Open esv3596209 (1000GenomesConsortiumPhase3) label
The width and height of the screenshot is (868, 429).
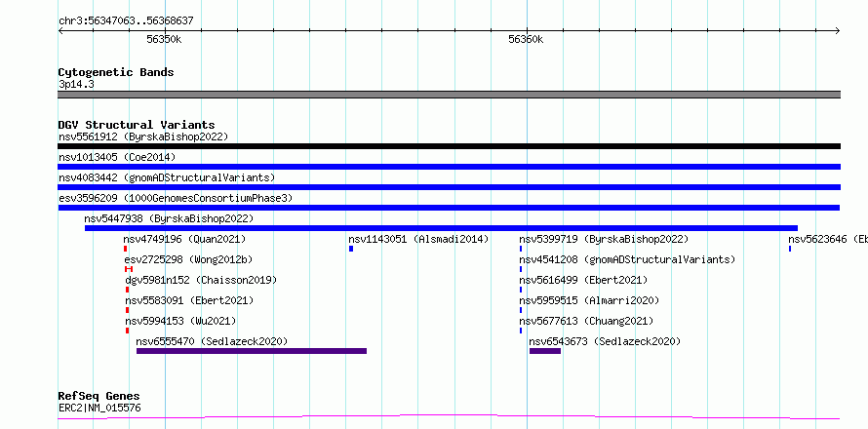point(176,198)
